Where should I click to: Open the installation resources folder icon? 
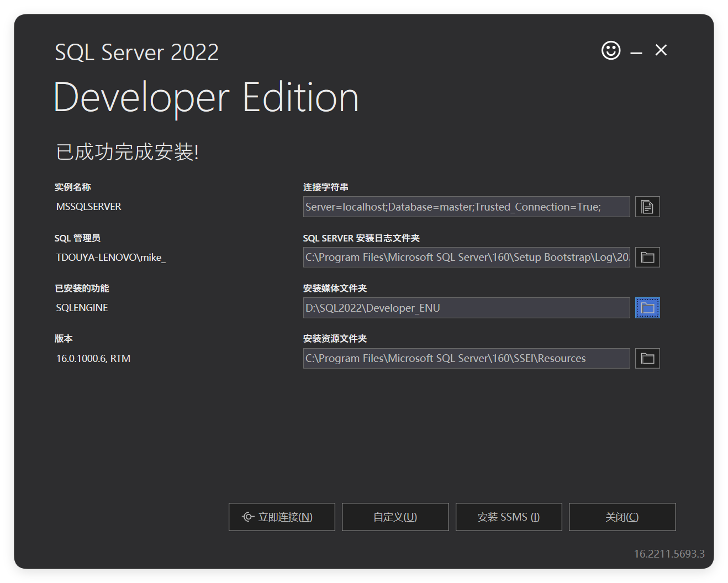coord(647,358)
